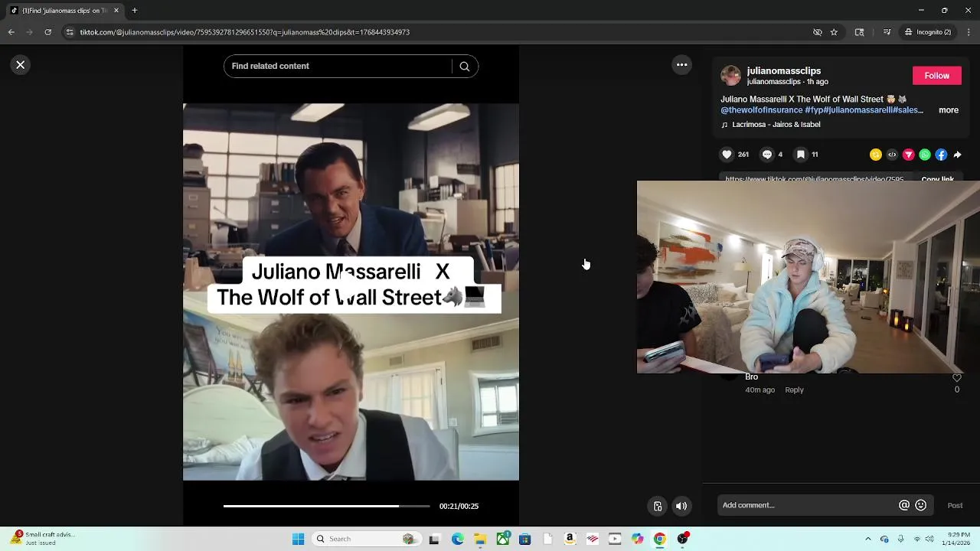Open julianomassclips profile avatar
Screen dimensions: 980x551
731,75
